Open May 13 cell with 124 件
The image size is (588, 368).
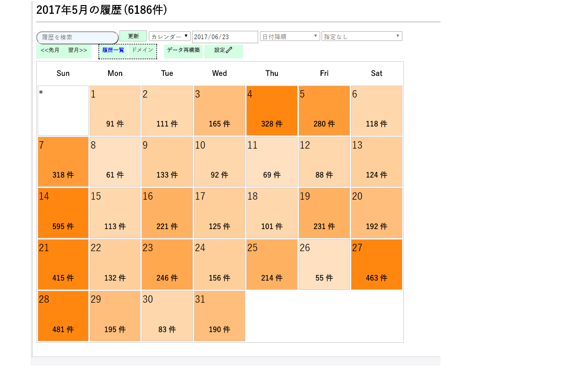pos(377,161)
